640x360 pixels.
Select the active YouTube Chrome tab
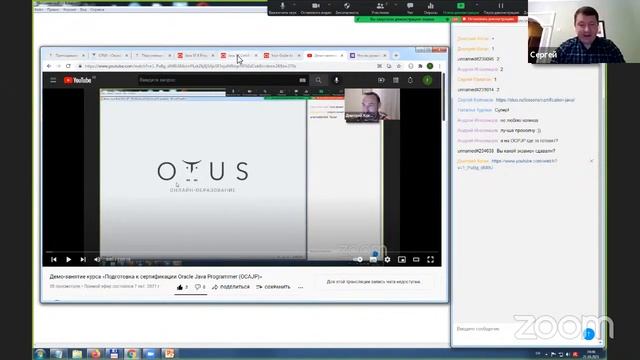pyautogui.click(x=325, y=55)
